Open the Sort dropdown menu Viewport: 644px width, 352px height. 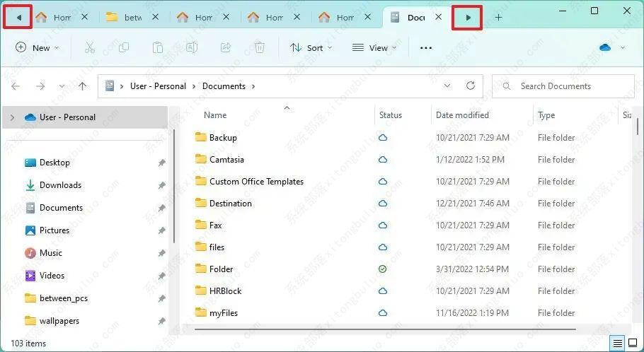pyautogui.click(x=311, y=47)
